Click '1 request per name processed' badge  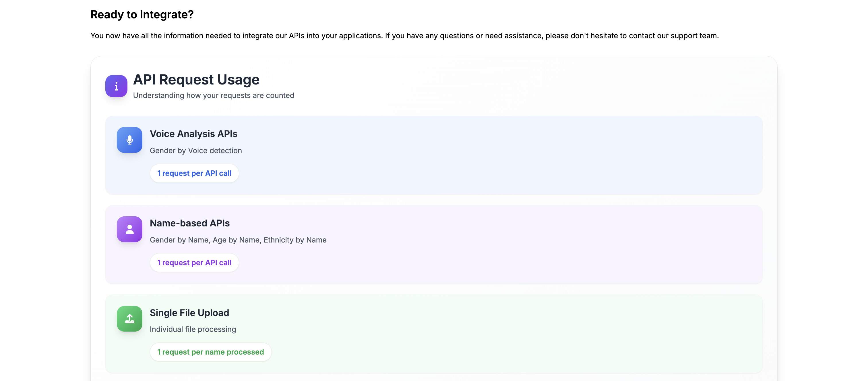click(210, 352)
